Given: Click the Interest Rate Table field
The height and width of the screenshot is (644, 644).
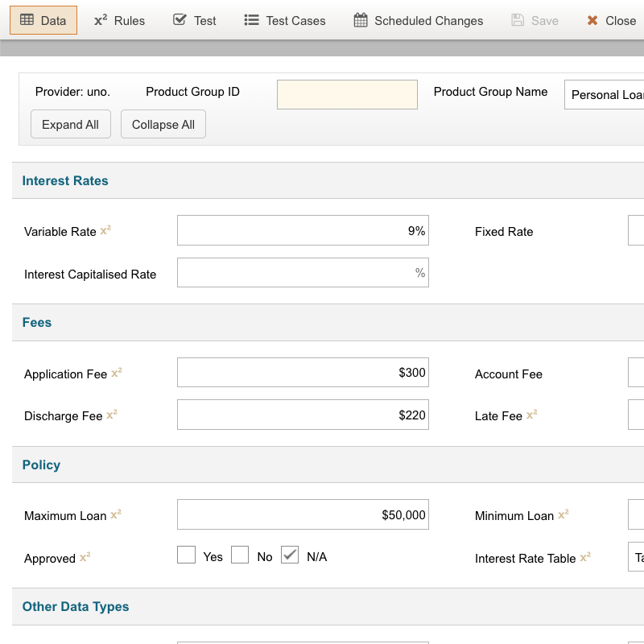Looking at the screenshot, I should [x=636, y=556].
